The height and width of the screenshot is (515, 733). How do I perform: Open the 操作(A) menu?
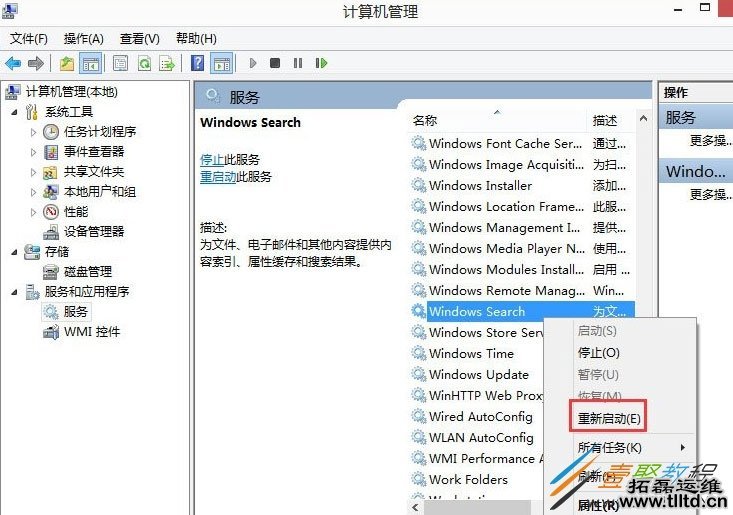84,38
